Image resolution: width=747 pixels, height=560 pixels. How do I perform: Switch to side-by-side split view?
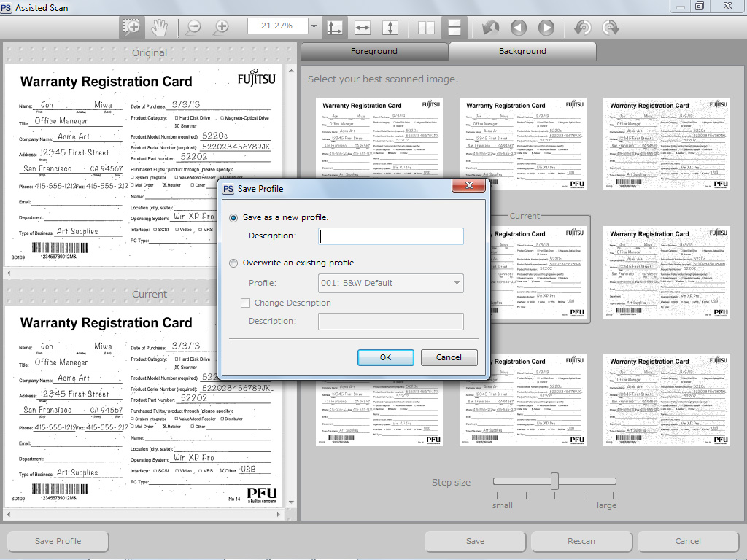point(426,28)
